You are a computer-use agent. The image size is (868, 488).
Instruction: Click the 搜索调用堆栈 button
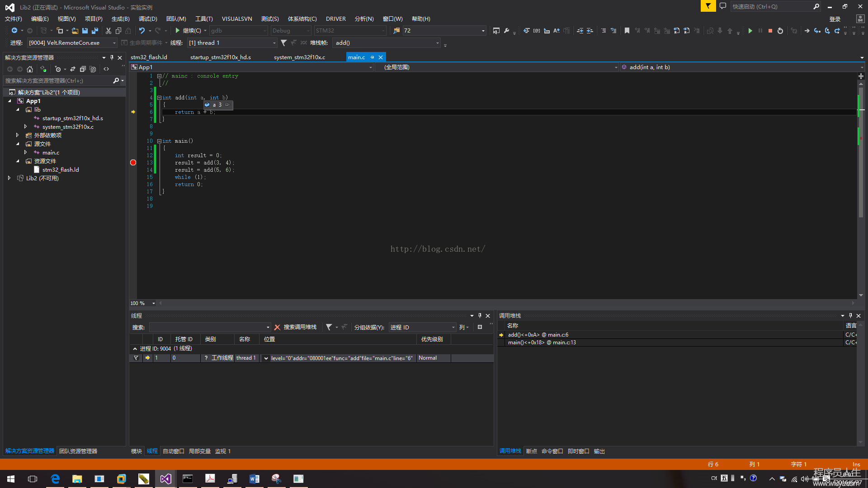click(x=300, y=327)
